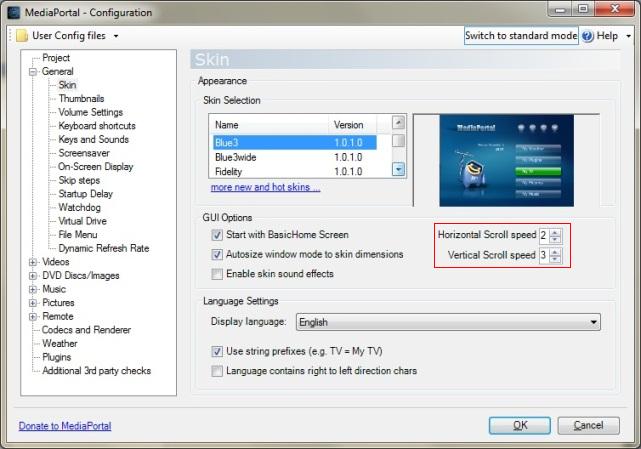Enable skin sound effects checkbox
Viewport: 641px width, 449px height.
point(217,274)
